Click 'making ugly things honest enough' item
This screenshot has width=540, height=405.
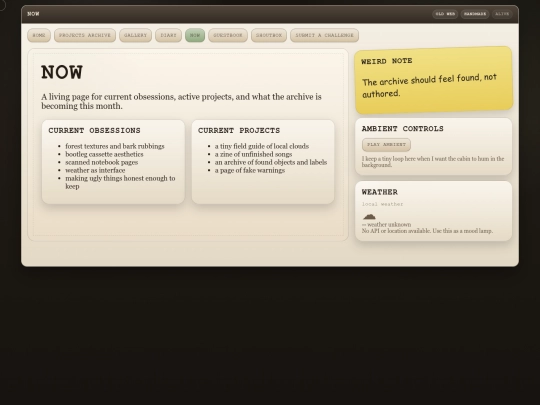coord(120,182)
